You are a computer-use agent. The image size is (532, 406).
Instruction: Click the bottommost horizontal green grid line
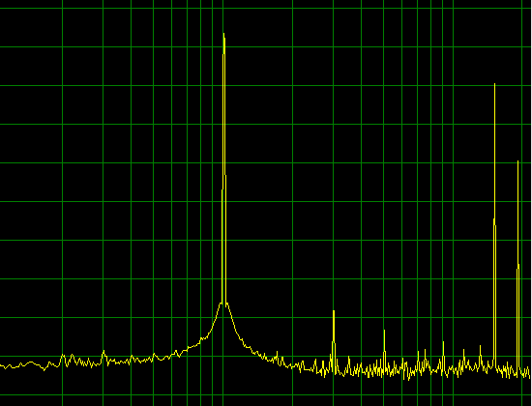coord(266,394)
